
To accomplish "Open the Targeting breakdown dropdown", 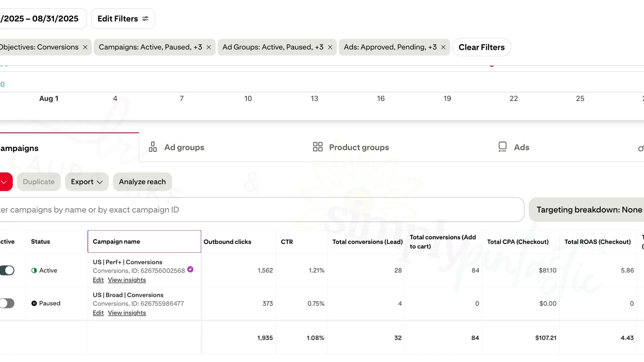I will [589, 210].
